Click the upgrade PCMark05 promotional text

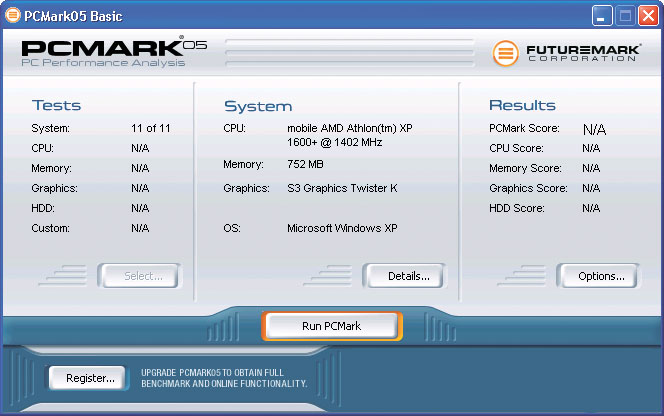pyautogui.click(x=224, y=377)
